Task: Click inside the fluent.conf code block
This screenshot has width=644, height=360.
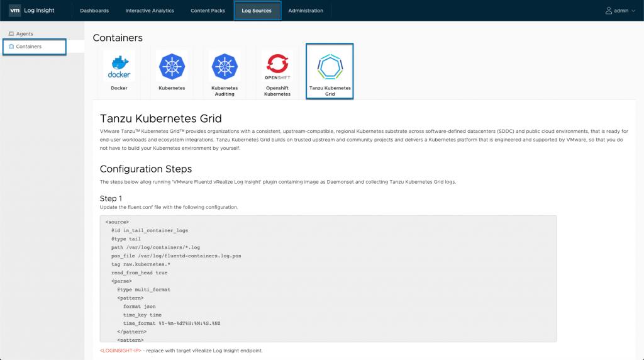Action: tap(328, 279)
